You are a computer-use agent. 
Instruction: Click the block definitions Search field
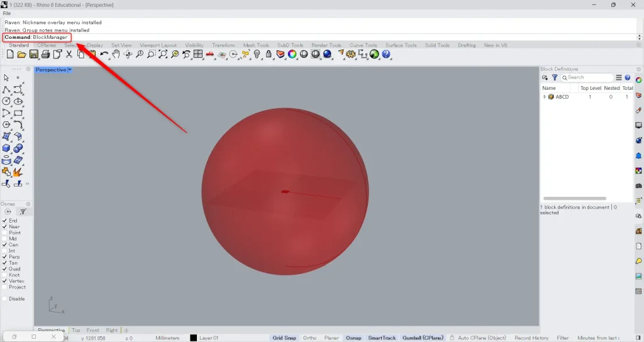click(x=587, y=78)
